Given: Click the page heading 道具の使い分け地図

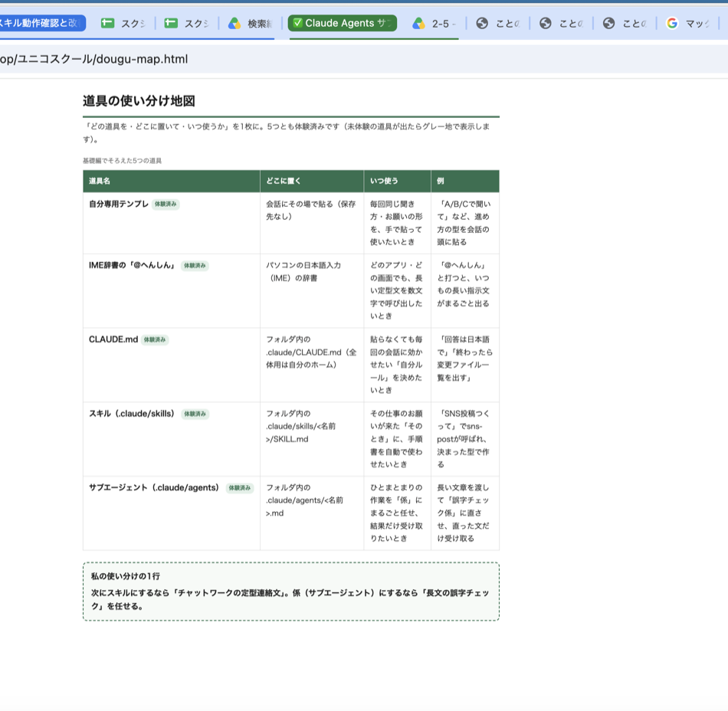Looking at the screenshot, I should pos(139,100).
